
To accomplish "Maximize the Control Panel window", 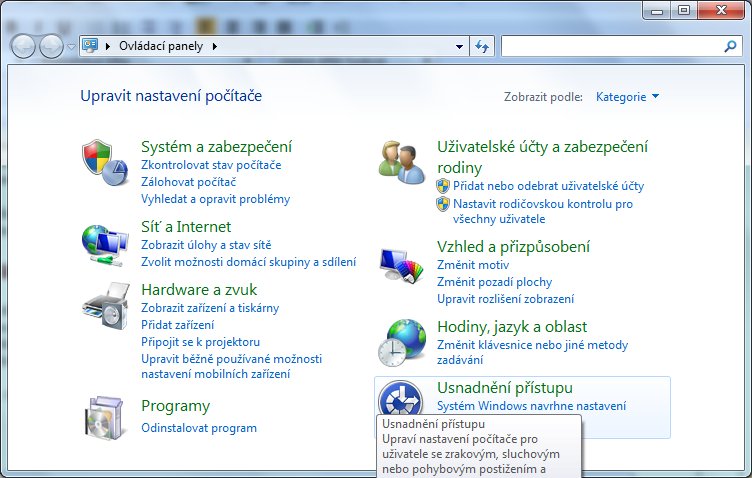I will click(x=683, y=10).
